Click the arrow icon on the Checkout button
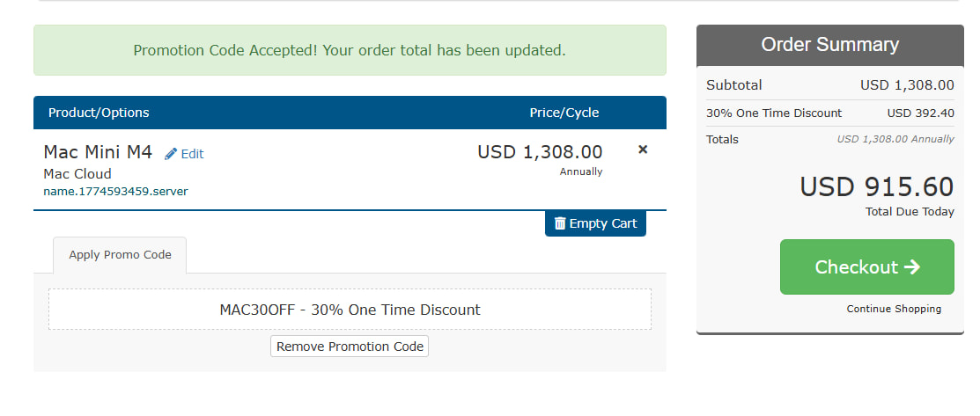 [x=911, y=266]
